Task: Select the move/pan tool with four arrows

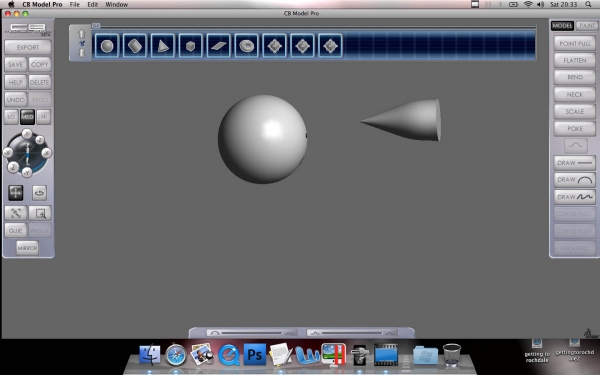Action: pos(16,193)
